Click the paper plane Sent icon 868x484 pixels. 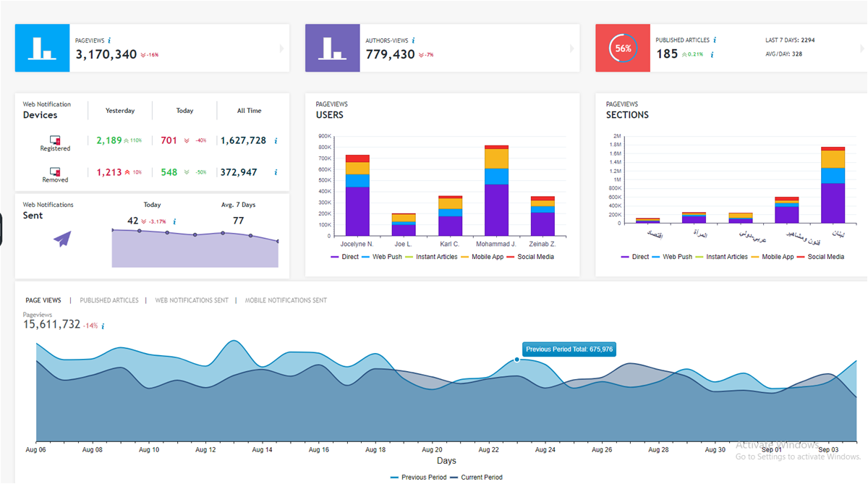(x=62, y=239)
